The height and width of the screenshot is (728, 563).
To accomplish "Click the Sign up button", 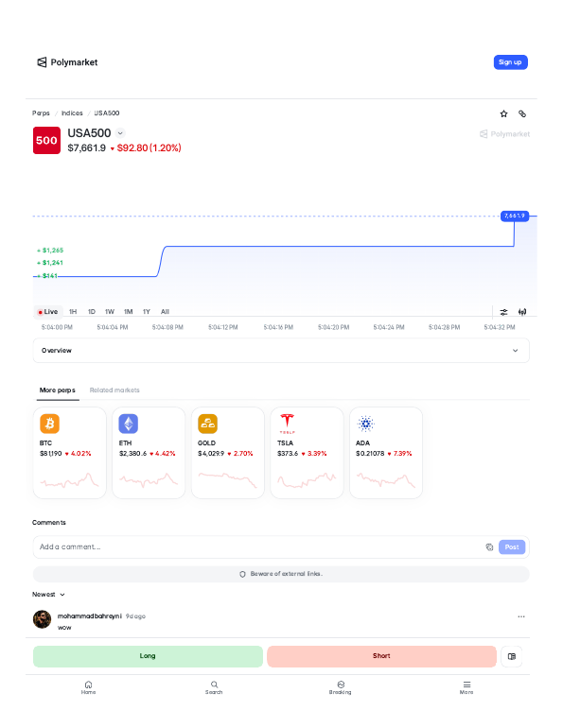I will tap(510, 62).
